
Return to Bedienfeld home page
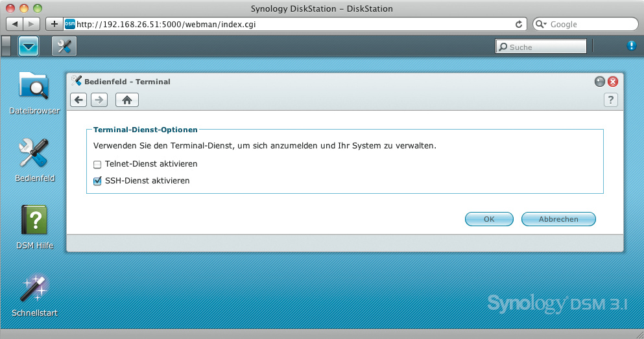tap(127, 100)
